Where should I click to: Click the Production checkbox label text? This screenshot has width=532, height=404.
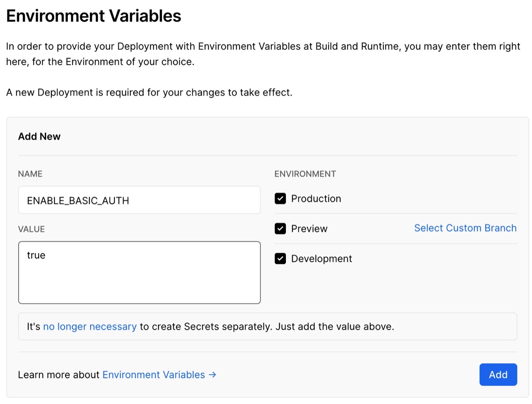point(316,199)
